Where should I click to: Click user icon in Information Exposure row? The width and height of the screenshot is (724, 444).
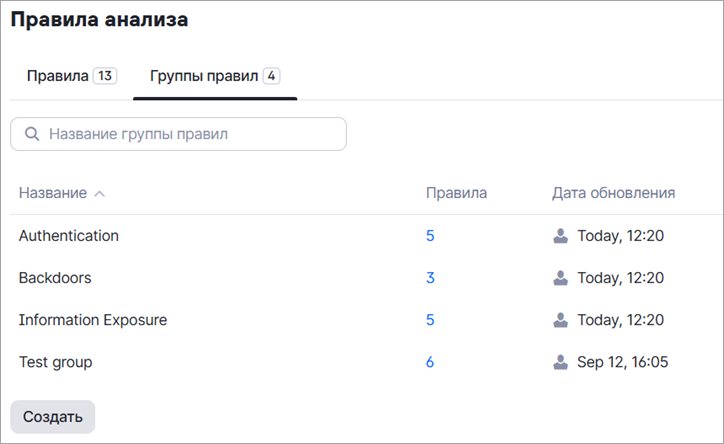coord(560,320)
